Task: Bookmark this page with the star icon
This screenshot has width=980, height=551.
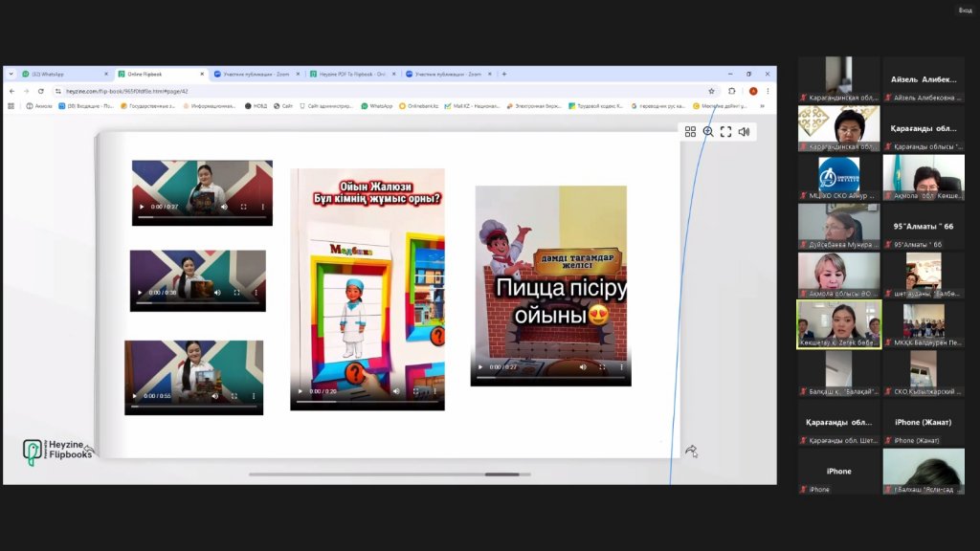Action: point(711,91)
